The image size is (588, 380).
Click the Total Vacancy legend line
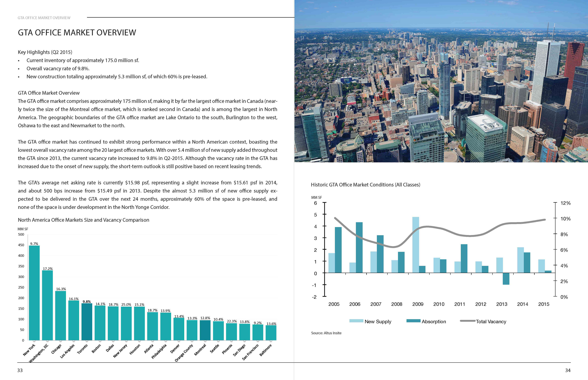467,321
